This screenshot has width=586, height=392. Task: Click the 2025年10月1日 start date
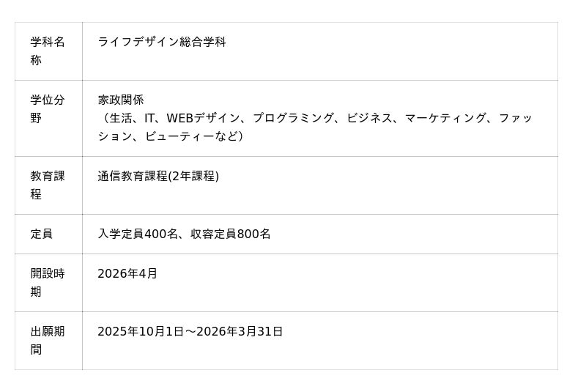[141, 331]
